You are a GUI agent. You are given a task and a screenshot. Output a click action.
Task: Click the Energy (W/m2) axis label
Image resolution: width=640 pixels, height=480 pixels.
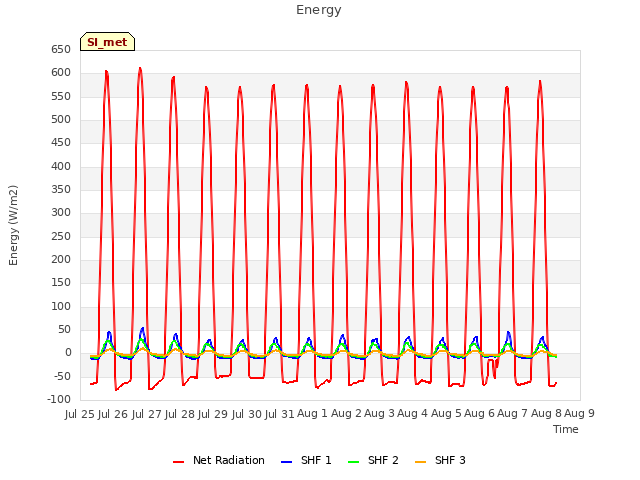(13, 225)
